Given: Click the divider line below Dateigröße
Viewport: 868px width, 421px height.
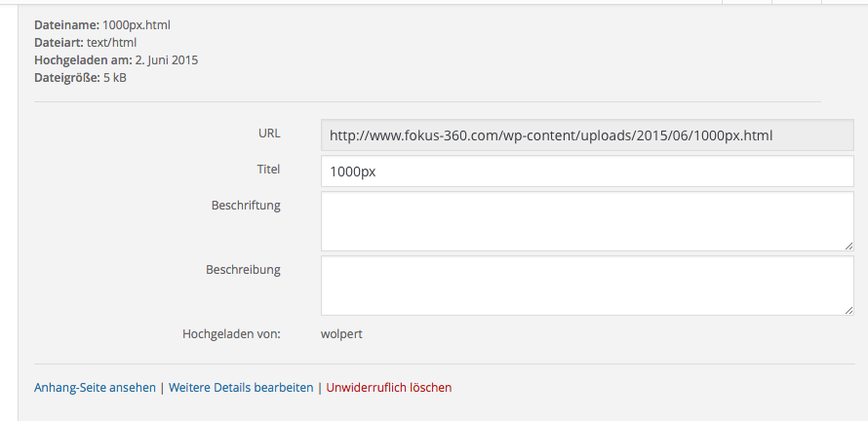Looking at the screenshot, I should pos(427,101).
